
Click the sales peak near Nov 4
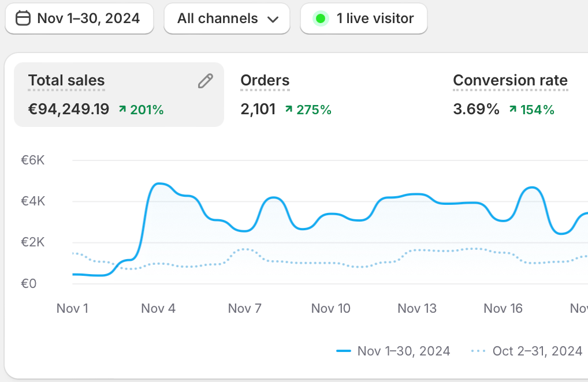point(159,184)
